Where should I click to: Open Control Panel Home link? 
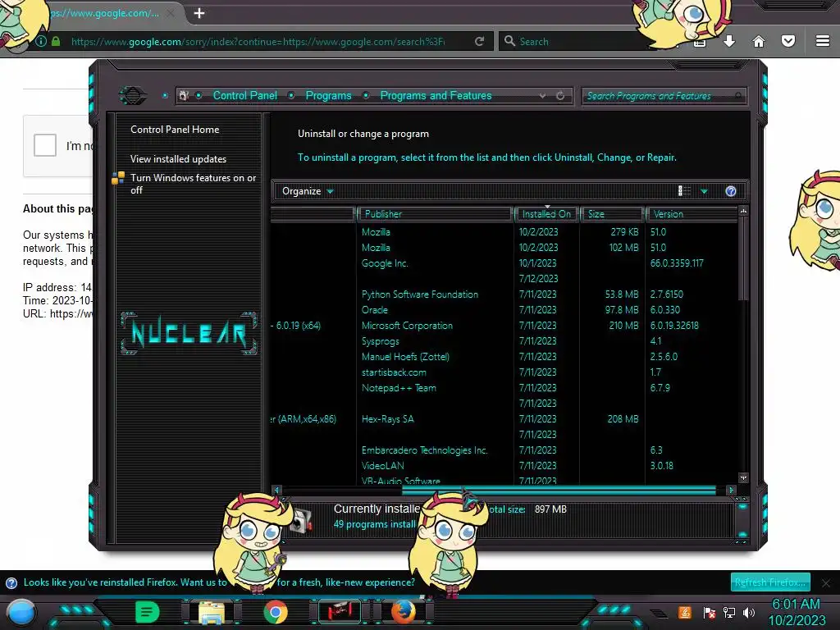coord(175,129)
